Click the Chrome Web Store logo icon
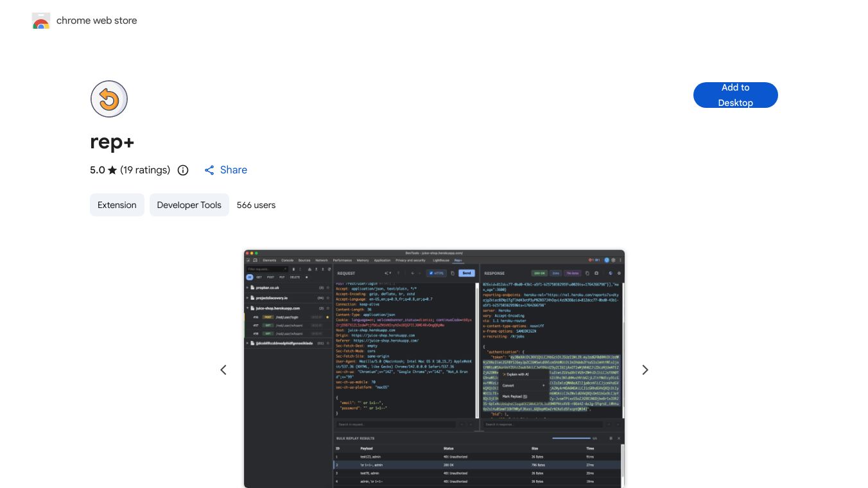This screenshot has width=868, height=488. (41, 21)
